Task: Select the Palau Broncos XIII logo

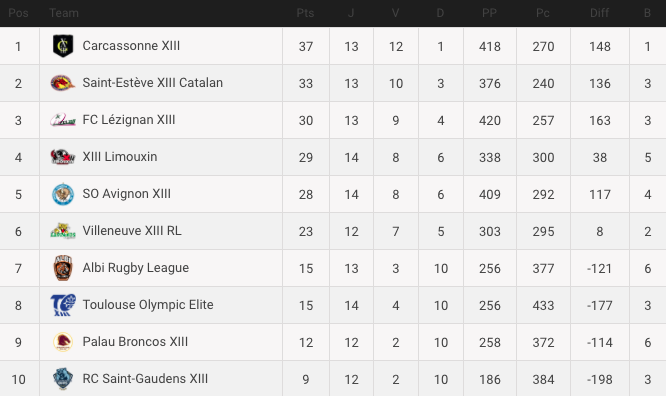Action: (x=63, y=342)
